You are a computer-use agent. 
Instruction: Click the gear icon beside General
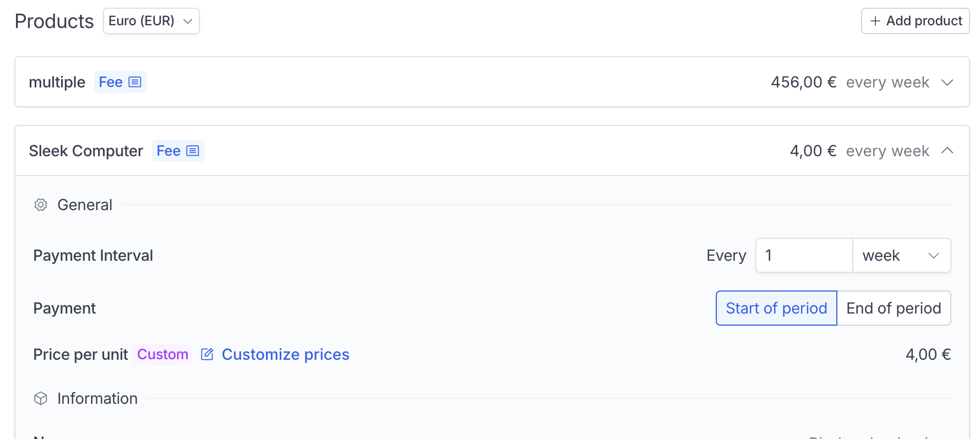[x=41, y=205]
